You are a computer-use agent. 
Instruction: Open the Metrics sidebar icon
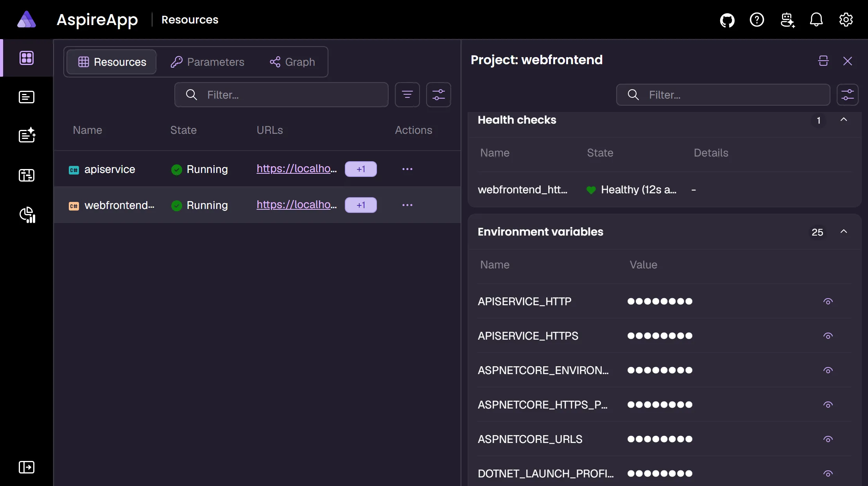pyautogui.click(x=27, y=215)
